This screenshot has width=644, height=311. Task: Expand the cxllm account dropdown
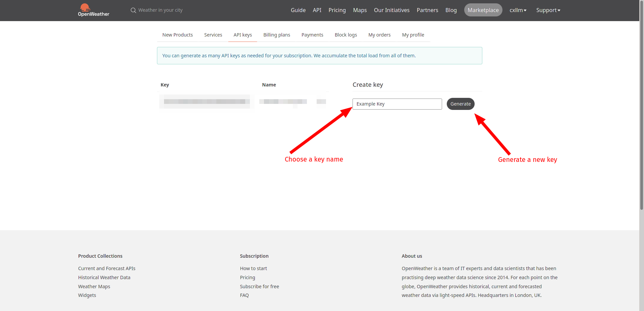pos(518,10)
